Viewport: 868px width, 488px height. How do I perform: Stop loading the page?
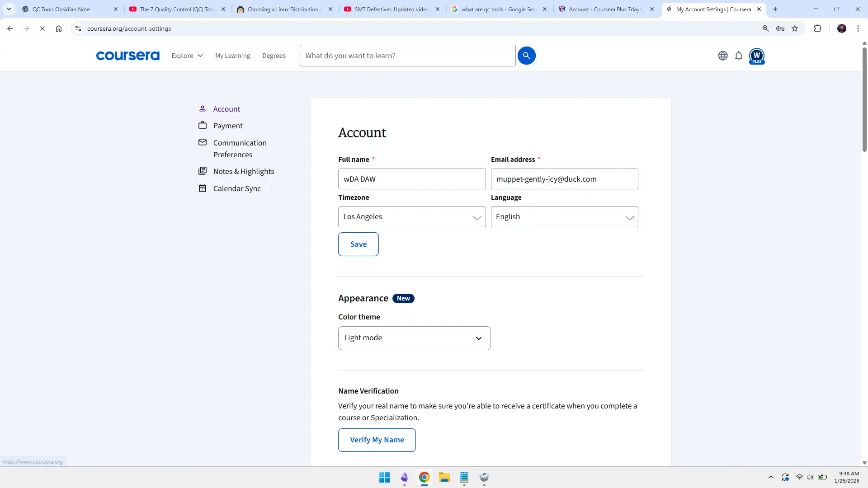pos(42,28)
